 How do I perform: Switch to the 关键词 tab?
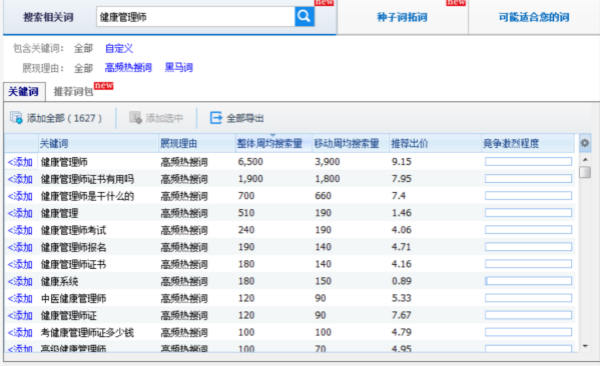[x=24, y=92]
